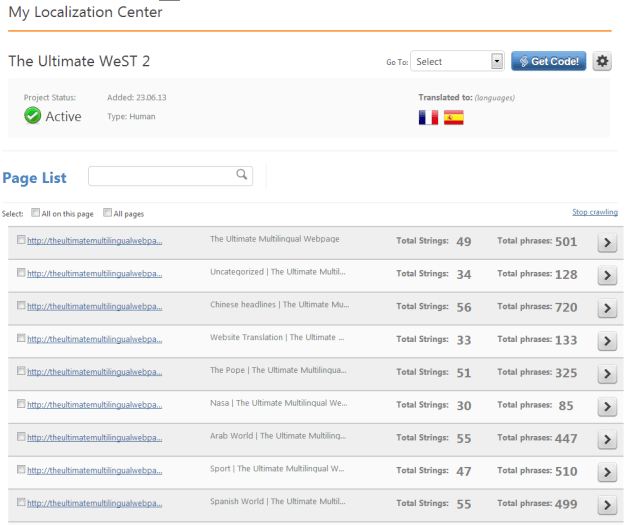Image resolution: width=640 pixels, height=525 pixels.
Task: Open arrow for The Pope row
Action: (606, 373)
